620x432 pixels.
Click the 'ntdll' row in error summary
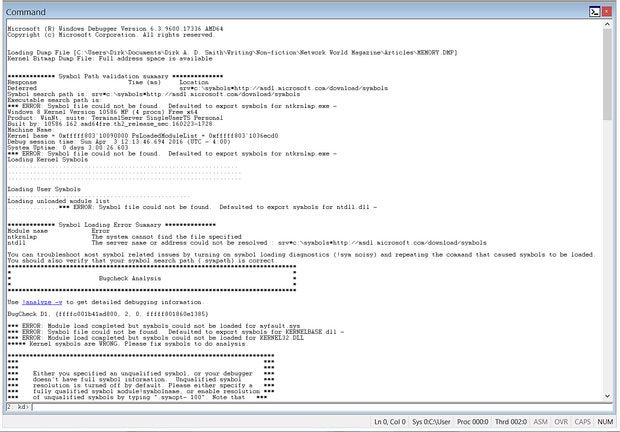247,243
